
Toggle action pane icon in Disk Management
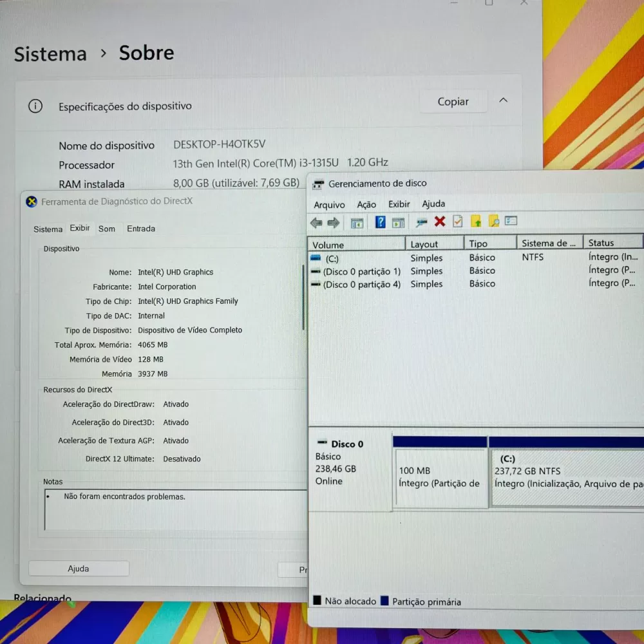[x=398, y=223]
